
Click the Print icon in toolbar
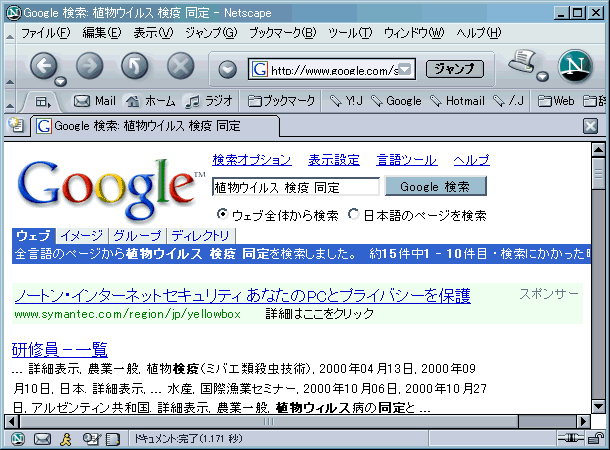519,63
